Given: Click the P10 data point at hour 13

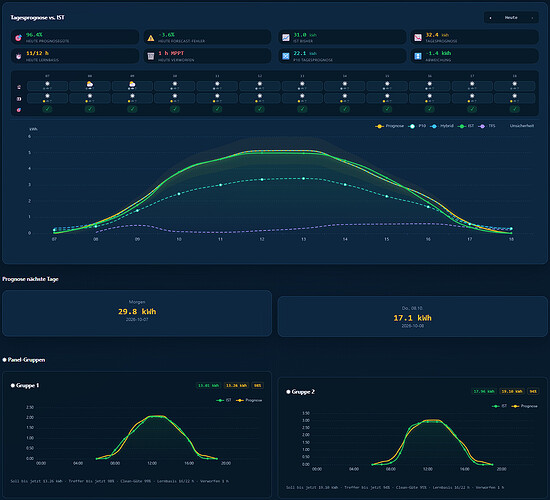Looking at the screenshot, I should tap(303, 178).
